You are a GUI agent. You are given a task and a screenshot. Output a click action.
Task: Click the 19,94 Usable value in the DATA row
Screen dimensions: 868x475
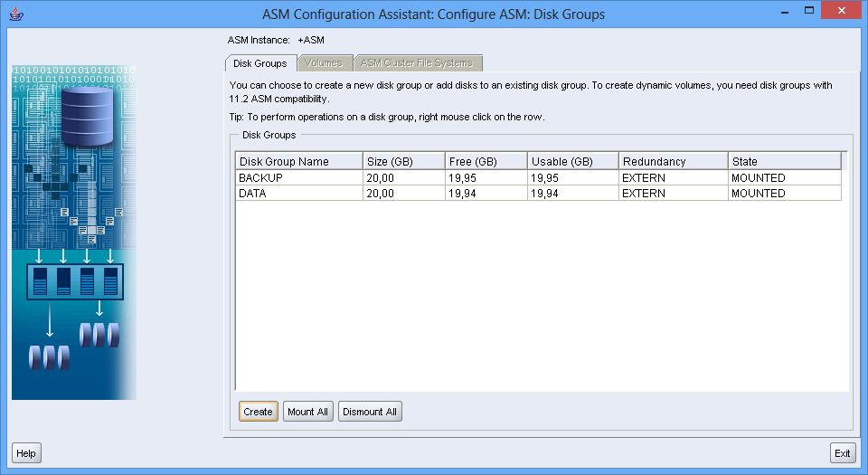coord(573,194)
